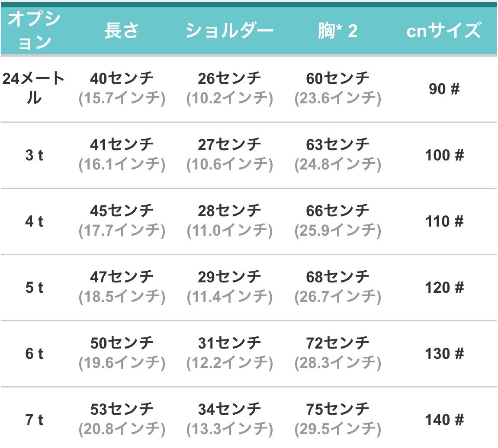Select the cnサイズ column header
Screen dimensions: 498x448
[x=444, y=30]
